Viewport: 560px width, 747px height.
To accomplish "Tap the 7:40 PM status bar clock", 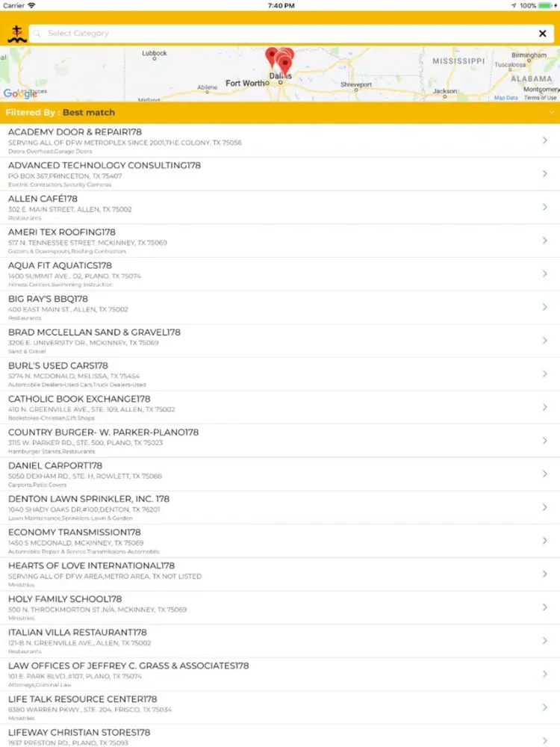I will (x=281, y=6).
